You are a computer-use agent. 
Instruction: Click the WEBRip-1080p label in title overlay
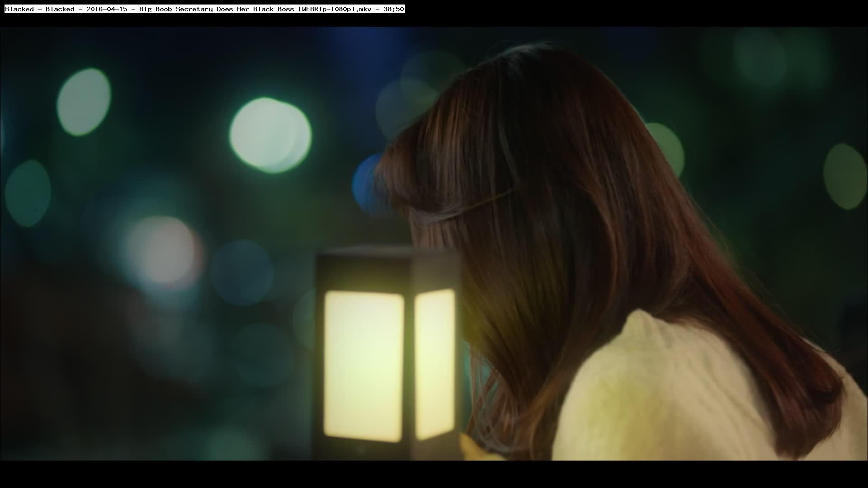tap(327, 9)
